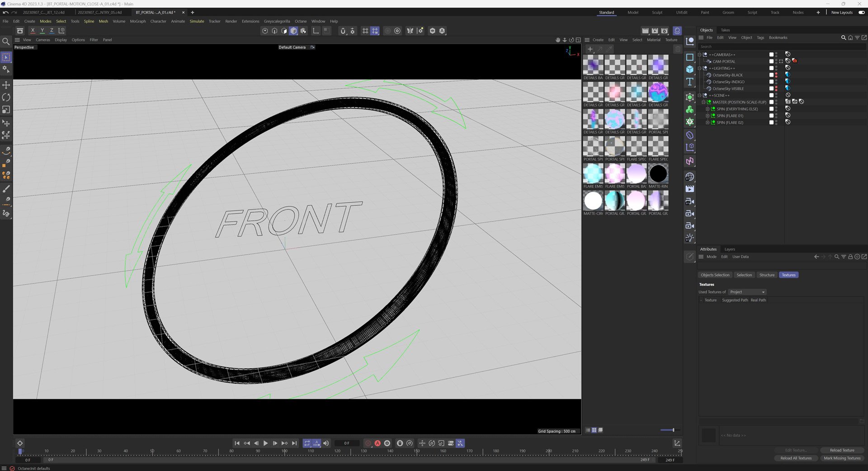Image resolution: width=868 pixels, height=471 pixels.
Task: Open the Octane menu in the menu bar
Action: pos(300,21)
